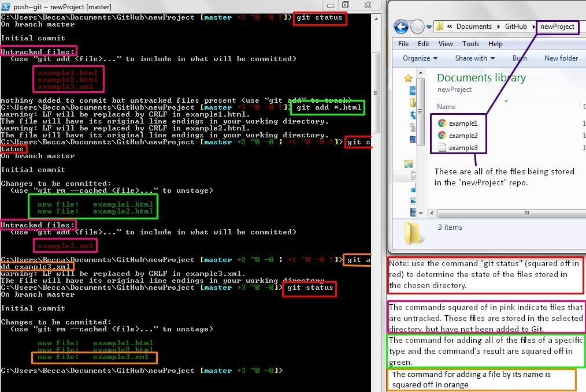Viewport: 586px width, 392px height.
Task: Open the Tools menu
Action: tap(470, 43)
